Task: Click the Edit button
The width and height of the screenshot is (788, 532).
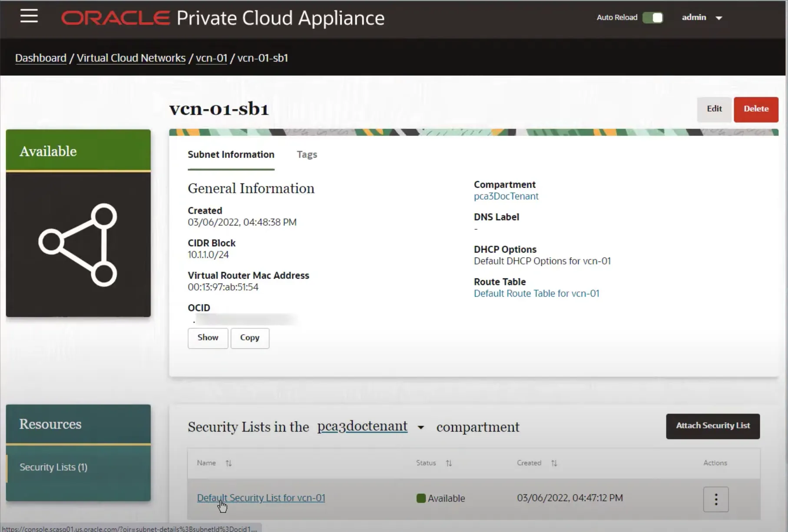Action: pos(714,109)
